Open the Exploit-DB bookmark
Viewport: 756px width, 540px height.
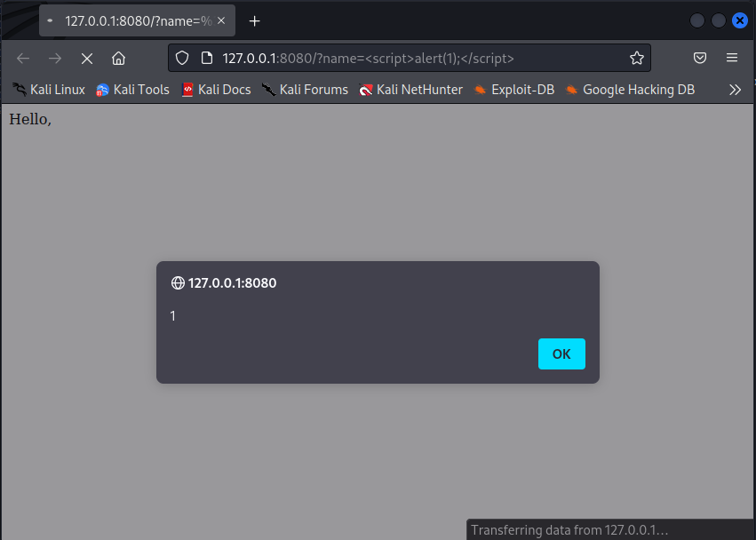(513, 90)
